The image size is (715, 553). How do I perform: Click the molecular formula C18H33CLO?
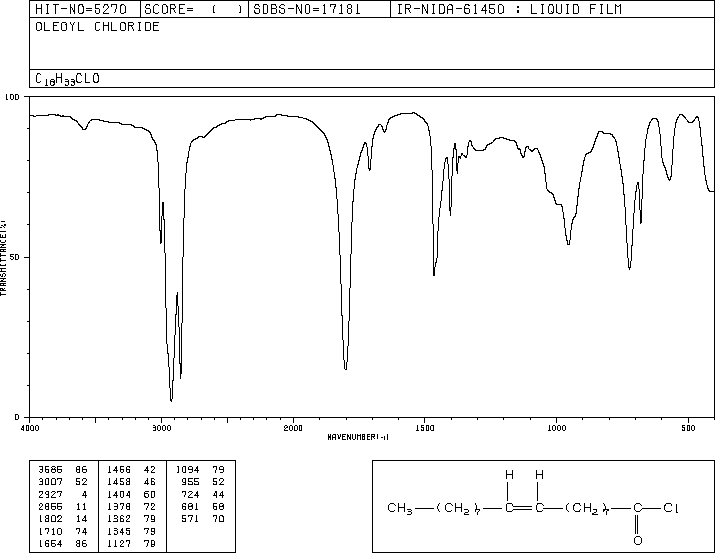[67, 79]
